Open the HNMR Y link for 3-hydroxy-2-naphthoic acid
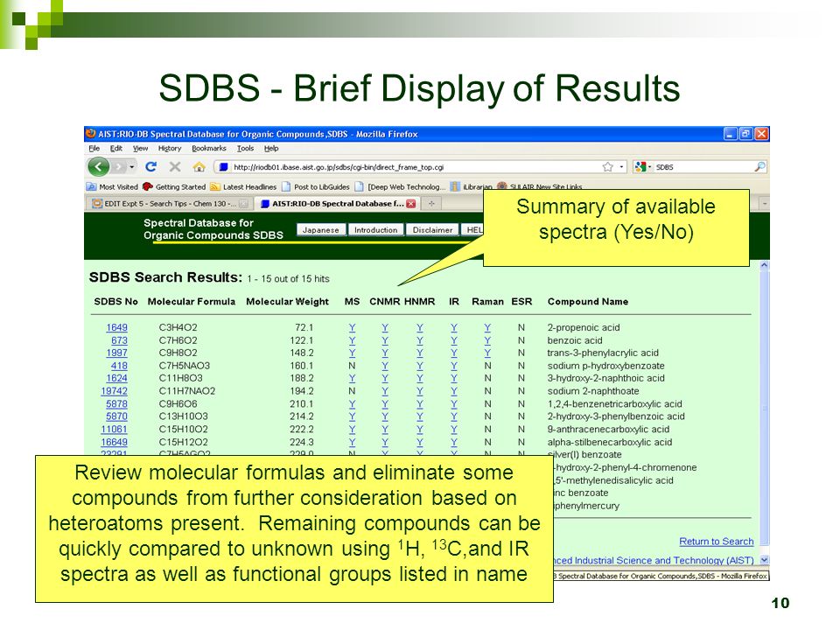 420,378
